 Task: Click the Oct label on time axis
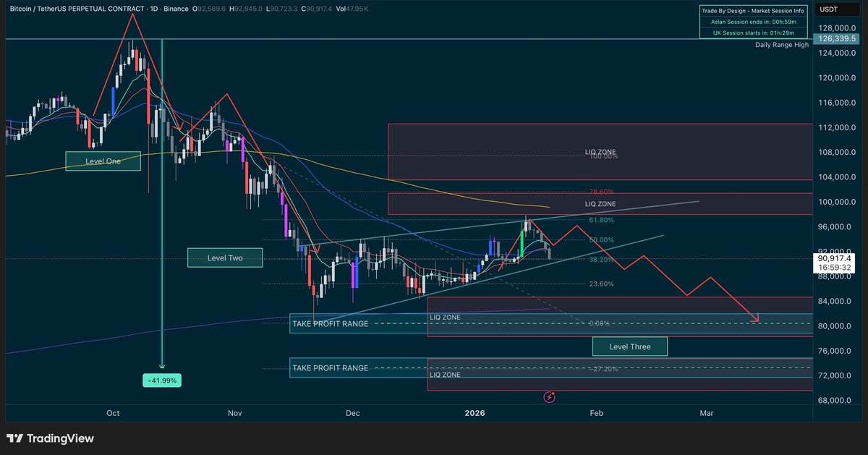(x=112, y=413)
